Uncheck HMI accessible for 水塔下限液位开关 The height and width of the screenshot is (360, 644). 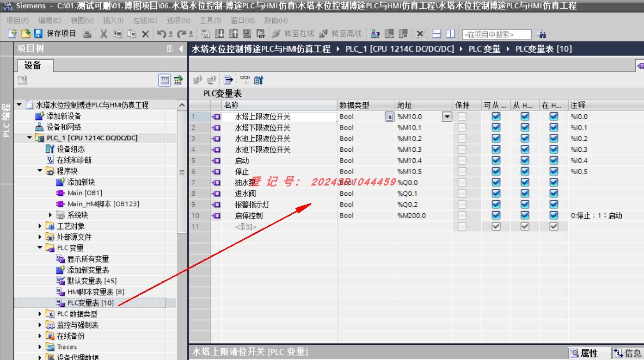496,128
